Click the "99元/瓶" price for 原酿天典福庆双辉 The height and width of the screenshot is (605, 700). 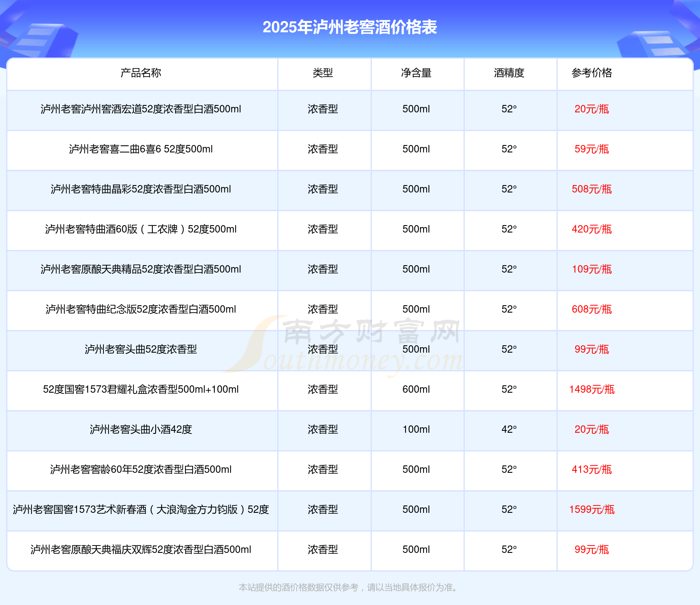point(592,550)
